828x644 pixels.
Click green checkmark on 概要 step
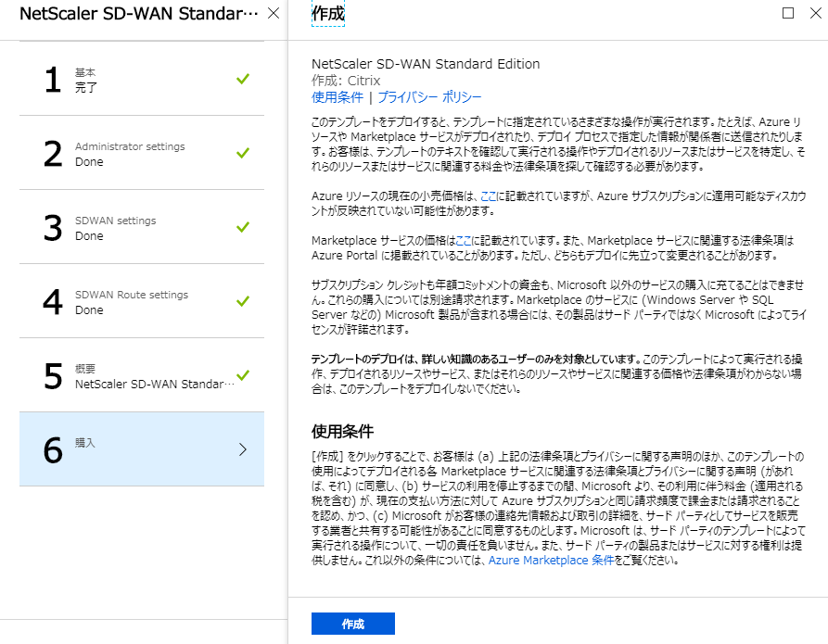point(243,375)
